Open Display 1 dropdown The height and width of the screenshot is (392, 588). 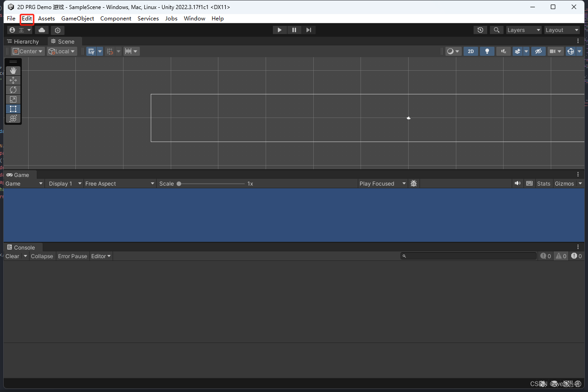(x=65, y=183)
